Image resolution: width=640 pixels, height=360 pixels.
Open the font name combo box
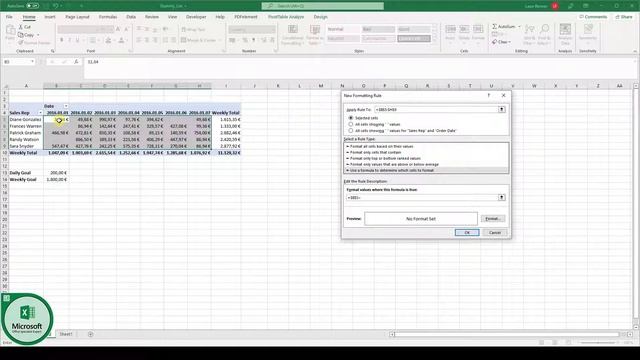79,29
